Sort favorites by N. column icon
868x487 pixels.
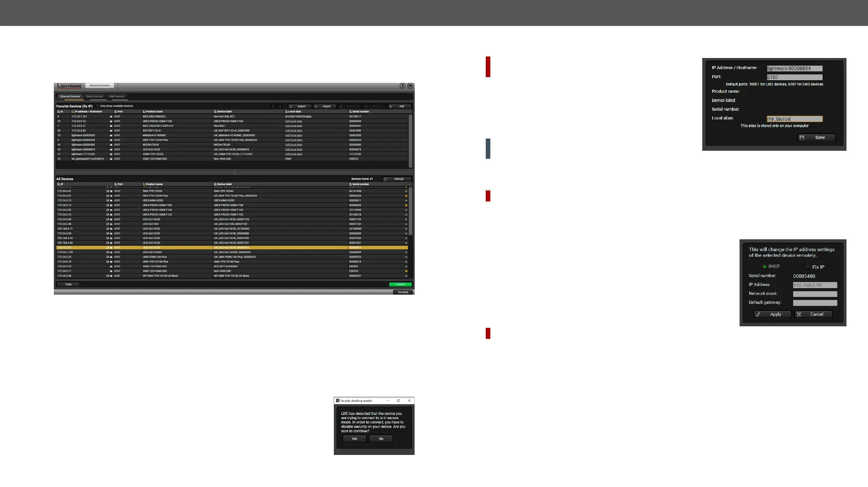pos(58,112)
